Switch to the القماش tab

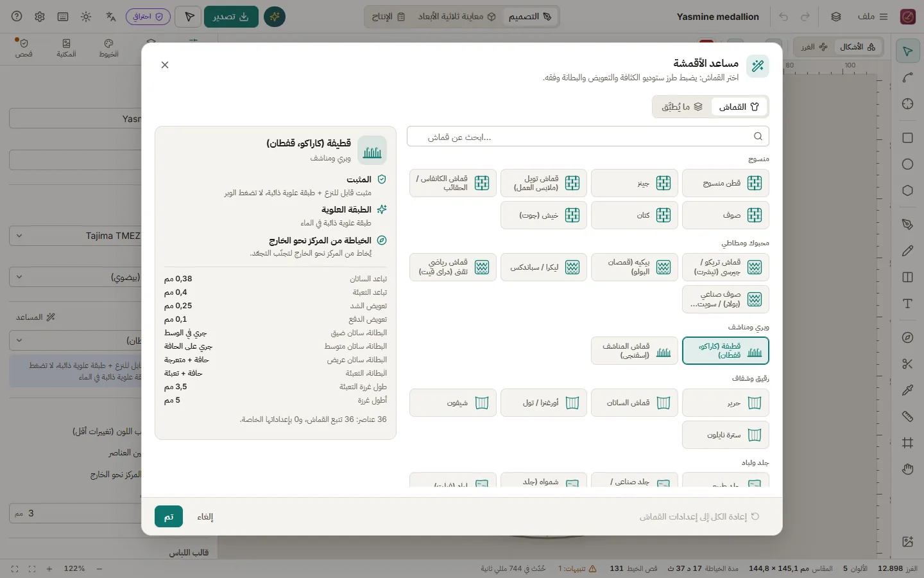point(739,107)
